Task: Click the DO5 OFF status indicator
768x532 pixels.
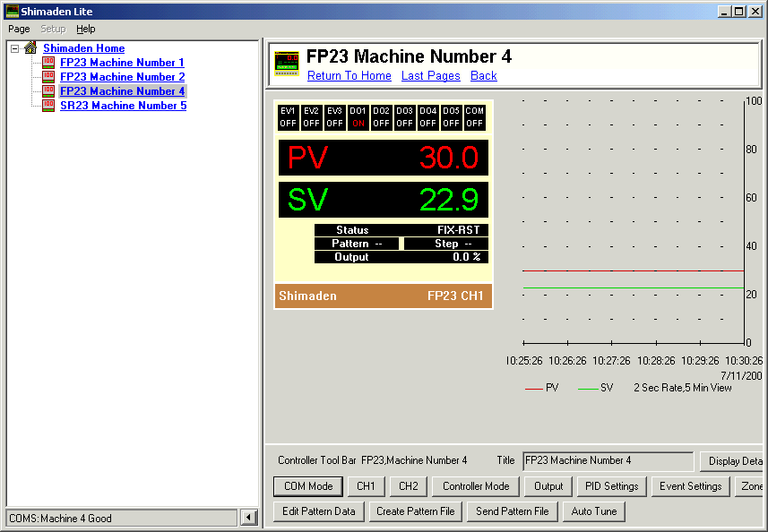Action: pos(451,117)
